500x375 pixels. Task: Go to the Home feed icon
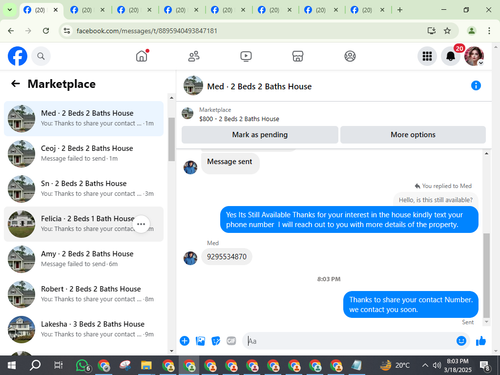(142, 56)
